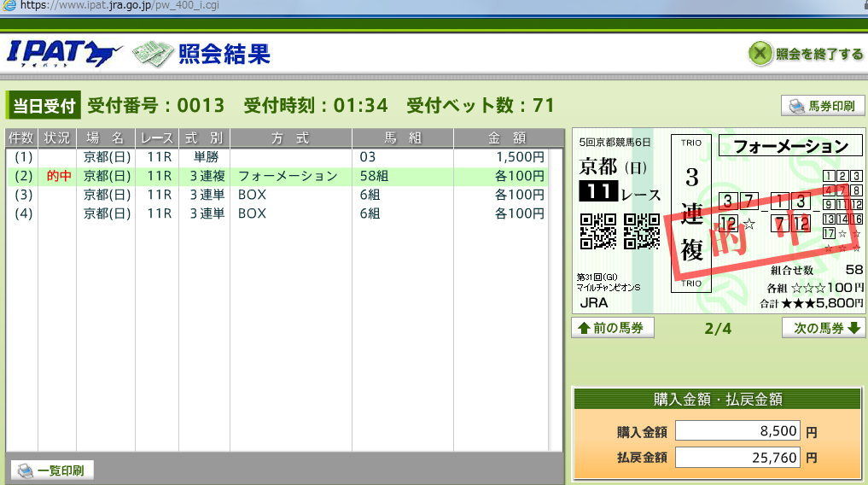Click the フォーメーション label on ticket

(x=790, y=146)
